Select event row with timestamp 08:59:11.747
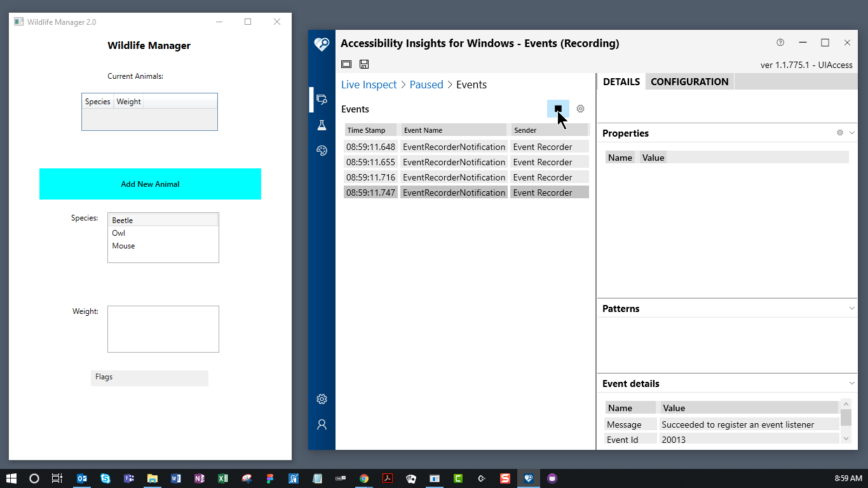Screen dimensions: 868x488 click(x=466, y=193)
